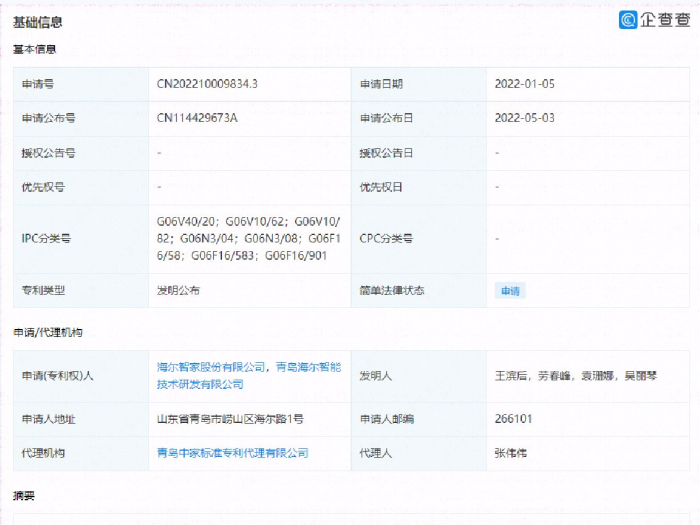
Task: Select the postal code 266101
Action: click(513, 419)
